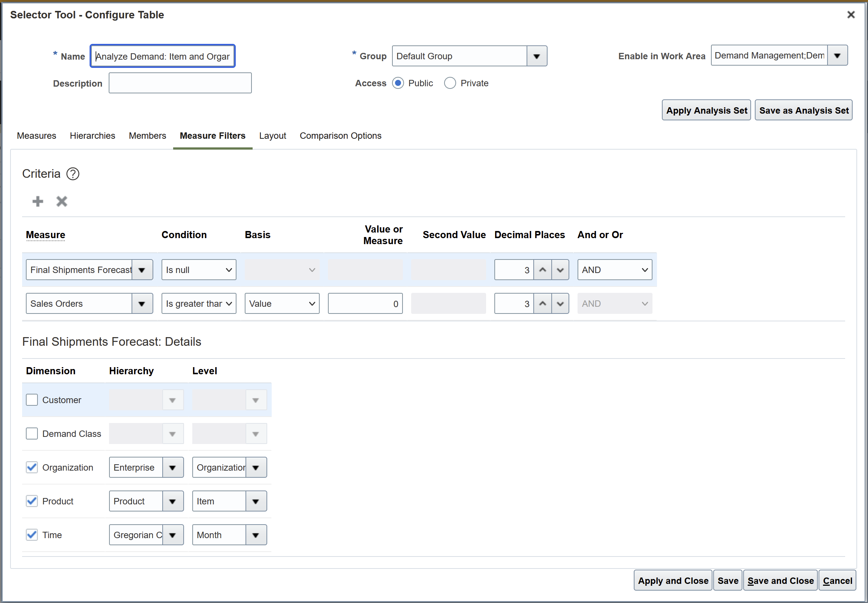
Task: Increase decimal places for Sales Orders row
Action: [543, 303]
